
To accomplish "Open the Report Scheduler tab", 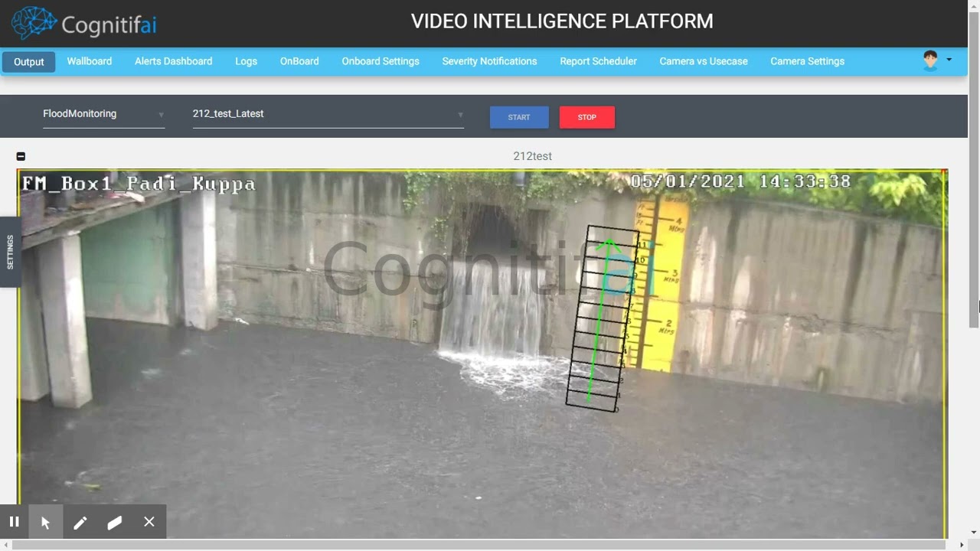I will [x=598, y=61].
